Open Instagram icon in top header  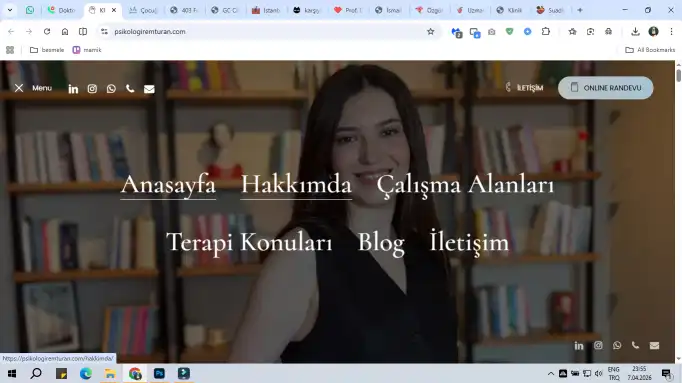coord(92,89)
